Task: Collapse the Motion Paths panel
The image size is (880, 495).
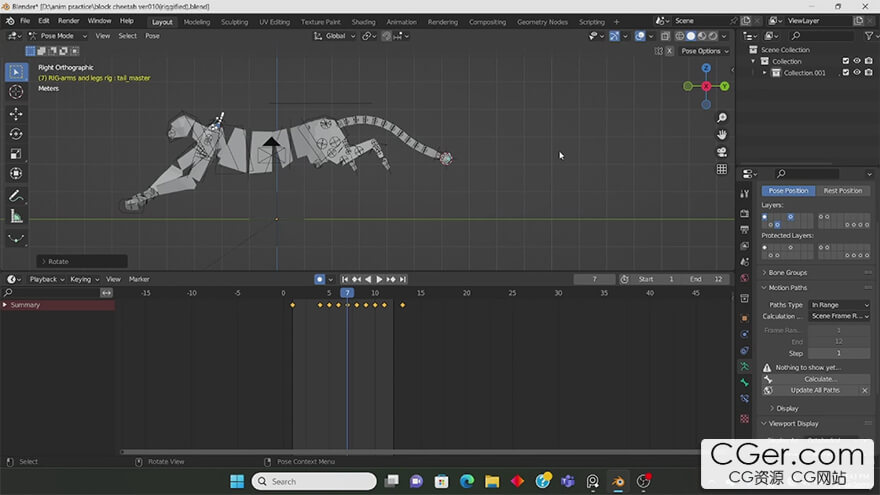Action: pos(787,287)
